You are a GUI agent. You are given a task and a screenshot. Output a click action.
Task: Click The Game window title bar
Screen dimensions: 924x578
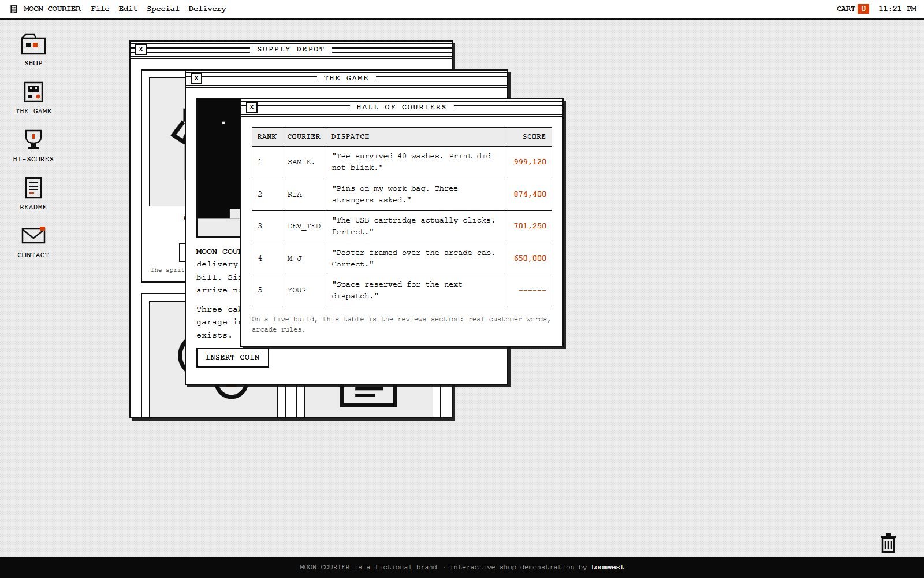point(346,78)
